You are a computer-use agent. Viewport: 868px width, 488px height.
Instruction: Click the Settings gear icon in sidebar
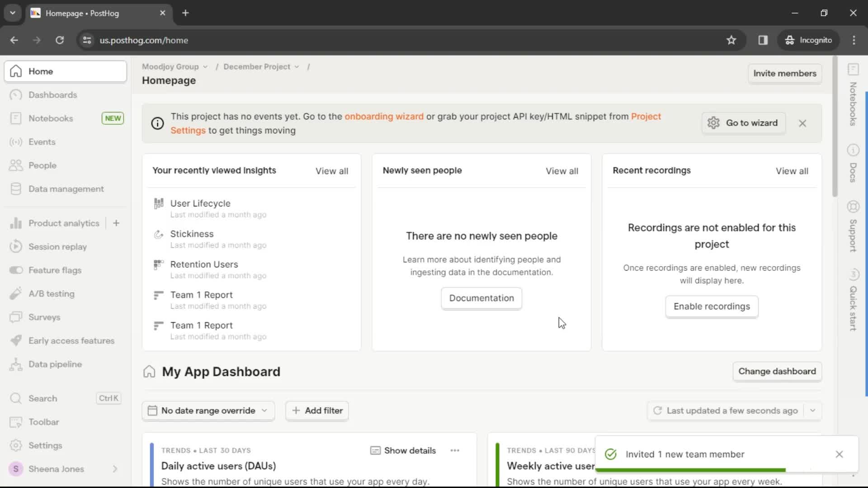coord(16,446)
